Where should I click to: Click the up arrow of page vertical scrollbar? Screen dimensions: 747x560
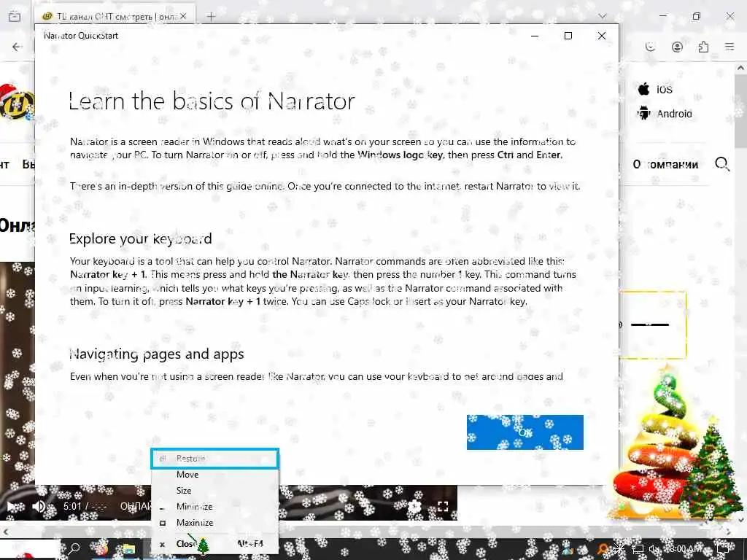click(x=741, y=68)
